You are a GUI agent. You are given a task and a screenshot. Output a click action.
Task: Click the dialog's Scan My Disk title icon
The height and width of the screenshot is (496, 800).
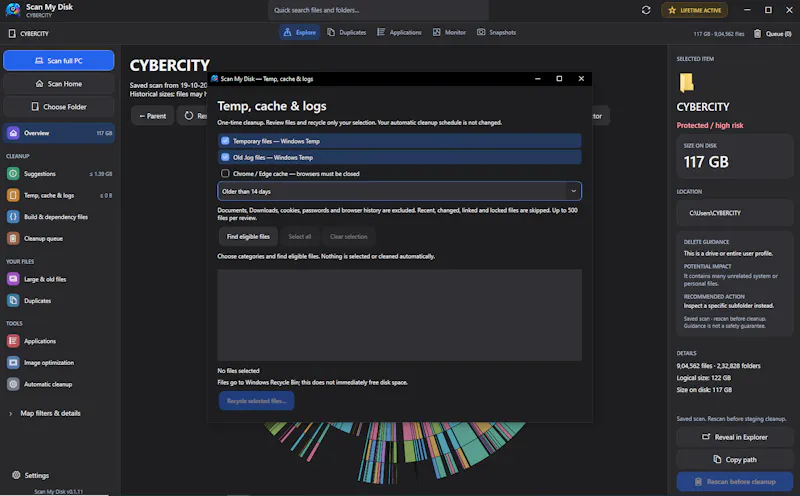coord(215,79)
